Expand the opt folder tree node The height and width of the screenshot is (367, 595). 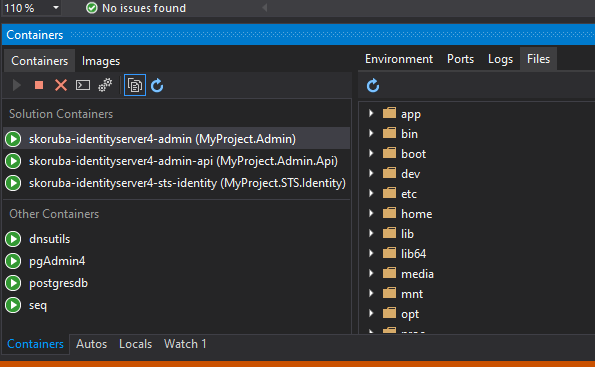[371, 313]
